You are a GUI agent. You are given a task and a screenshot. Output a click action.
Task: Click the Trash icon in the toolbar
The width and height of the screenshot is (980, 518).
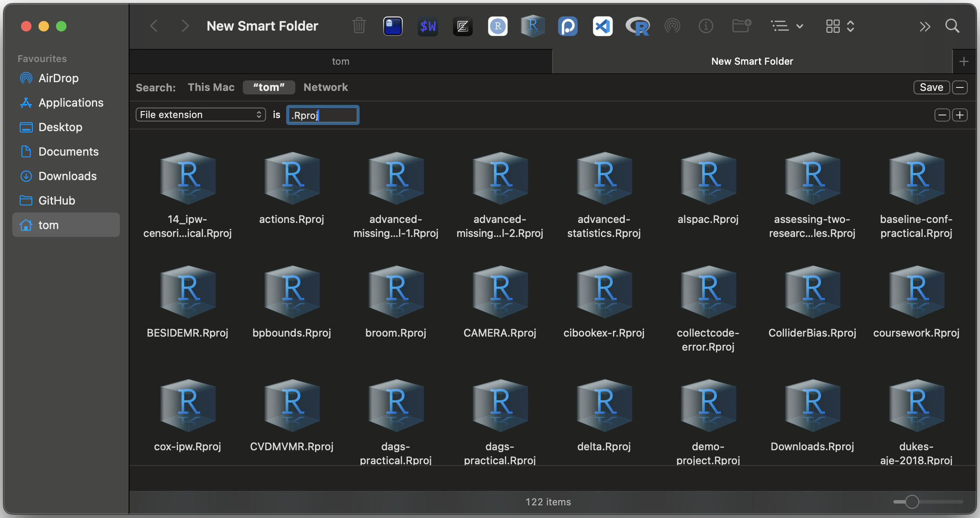pyautogui.click(x=359, y=26)
